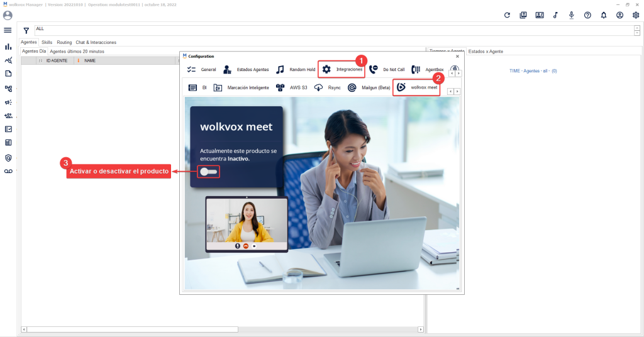Click the photo library icon in top toolbar
The image size is (644, 337).
(523, 15)
